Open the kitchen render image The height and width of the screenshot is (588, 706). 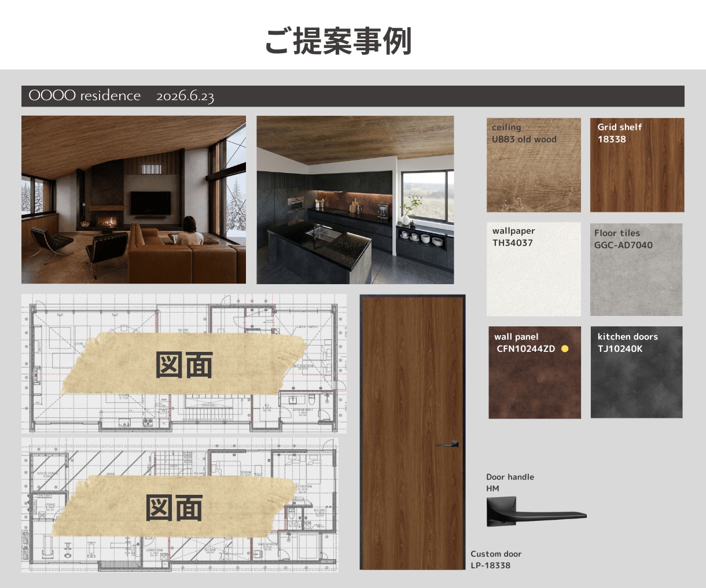tap(355, 200)
